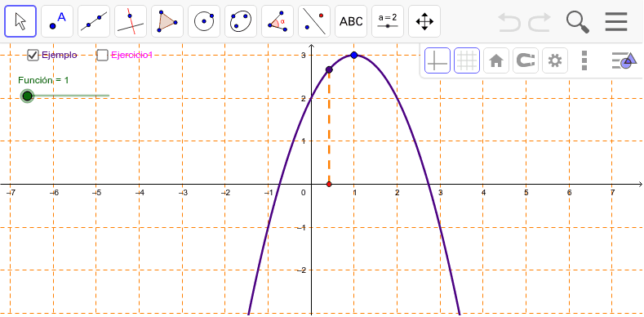This screenshot has height=317, width=644.
Task: Select the Move arrow tool
Action: pyautogui.click(x=20, y=21)
